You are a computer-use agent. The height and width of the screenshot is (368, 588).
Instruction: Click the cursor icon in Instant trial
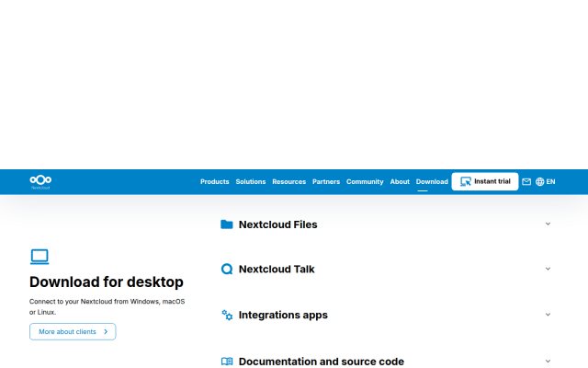(x=466, y=182)
